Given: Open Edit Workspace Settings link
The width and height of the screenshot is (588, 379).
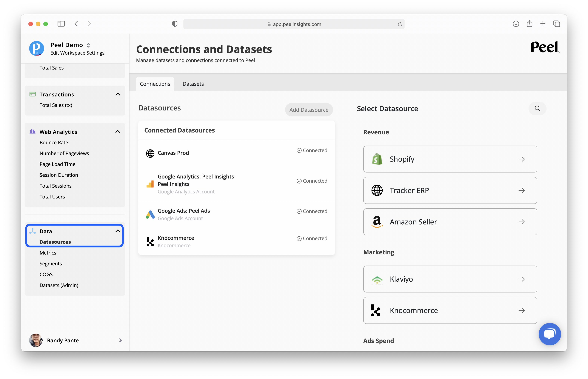Looking at the screenshot, I should (77, 53).
